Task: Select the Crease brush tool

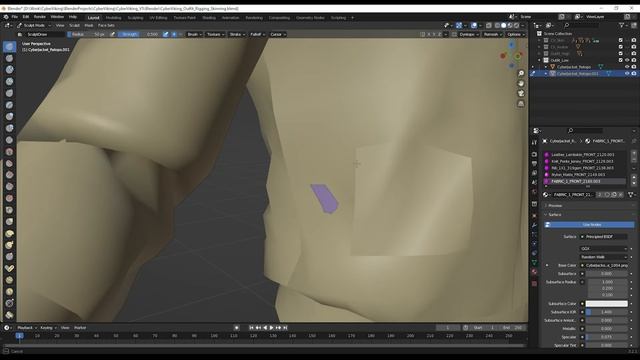Action: tap(9, 140)
